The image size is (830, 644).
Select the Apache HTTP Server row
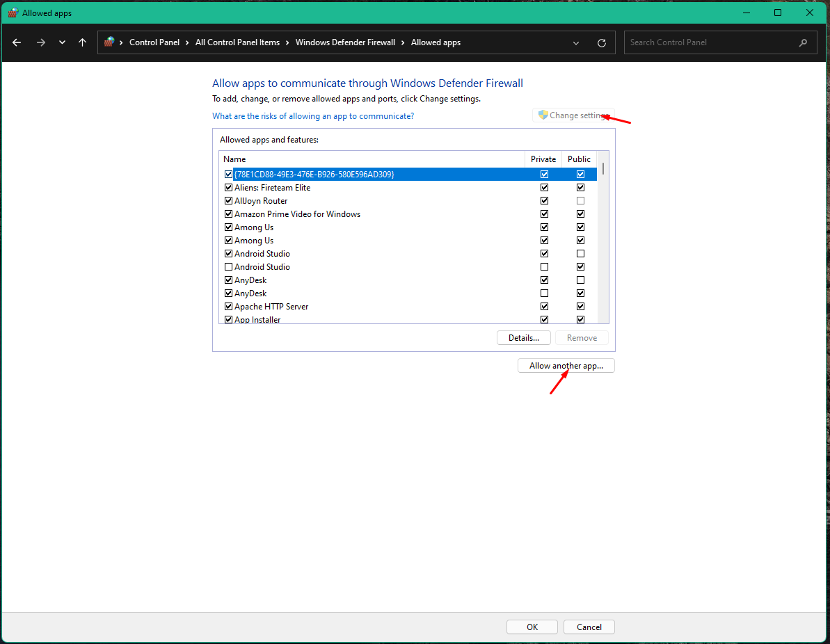[408, 307]
